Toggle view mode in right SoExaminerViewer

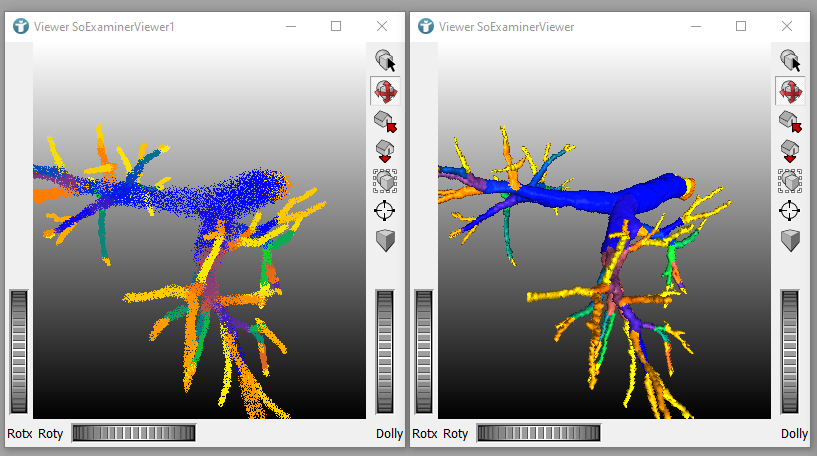(790, 91)
